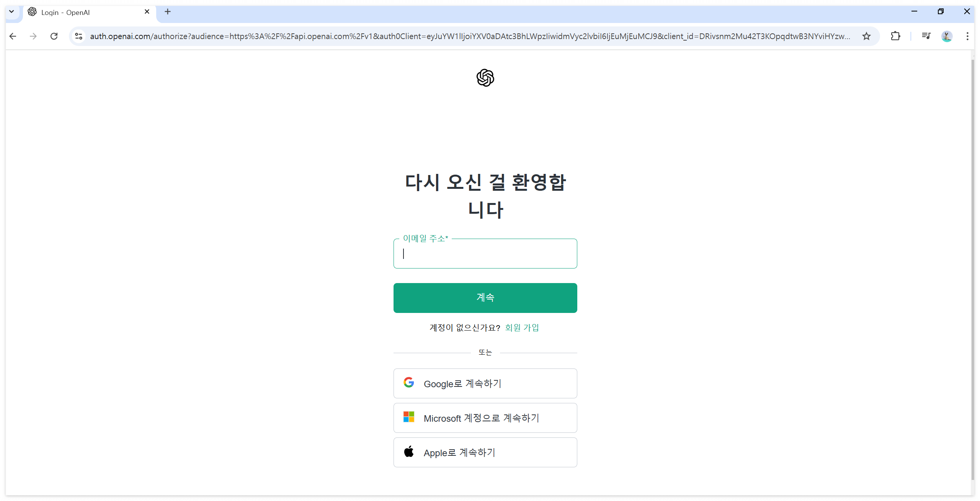The image size is (980, 501).
Task: Continue with Google (Google로 계속하기)
Action: (485, 383)
